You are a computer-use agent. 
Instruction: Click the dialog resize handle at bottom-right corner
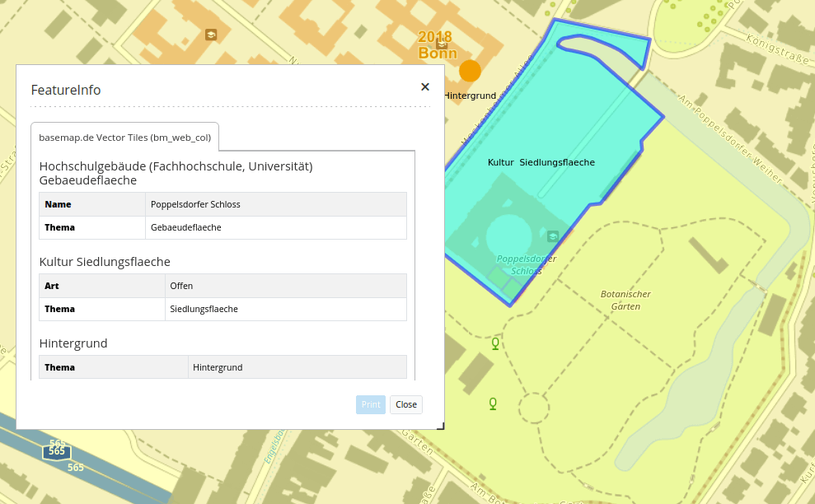441,426
